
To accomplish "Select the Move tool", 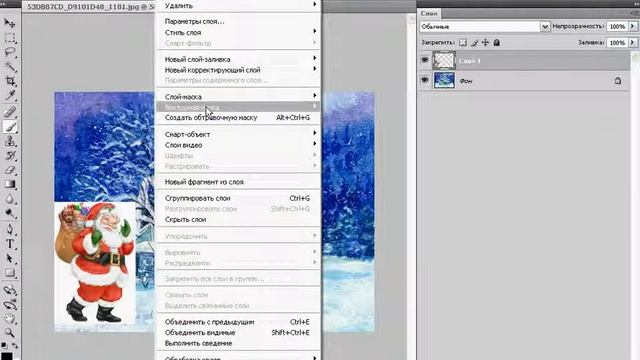I will click(x=9, y=22).
